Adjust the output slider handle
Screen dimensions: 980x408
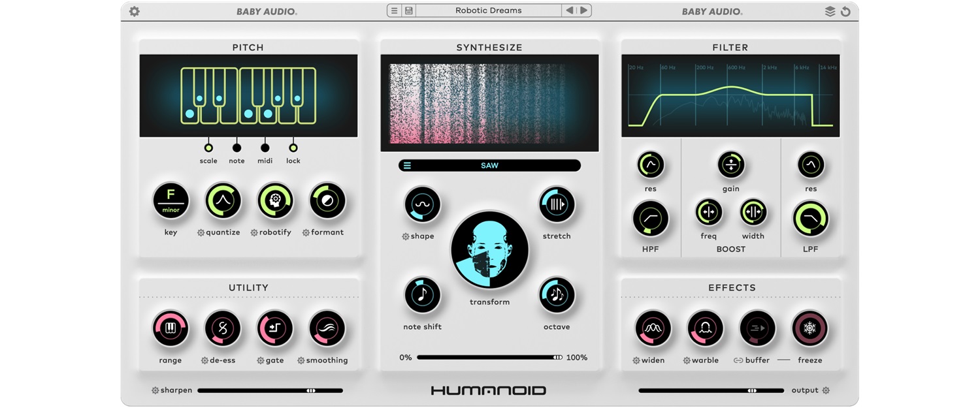tap(753, 390)
